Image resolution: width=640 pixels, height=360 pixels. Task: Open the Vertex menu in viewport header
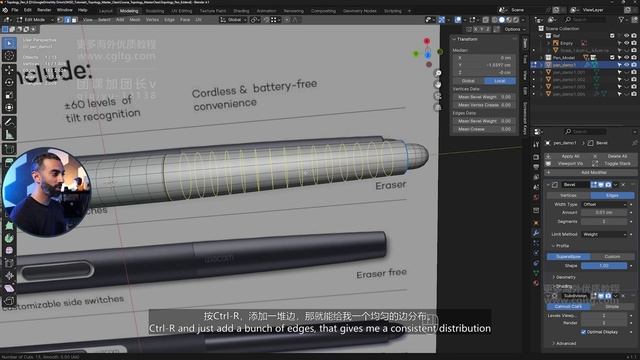click(152, 20)
